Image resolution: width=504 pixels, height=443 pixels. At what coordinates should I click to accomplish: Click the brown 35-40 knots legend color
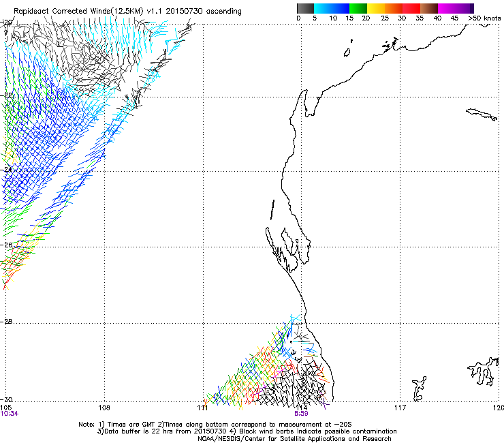coord(429,8)
